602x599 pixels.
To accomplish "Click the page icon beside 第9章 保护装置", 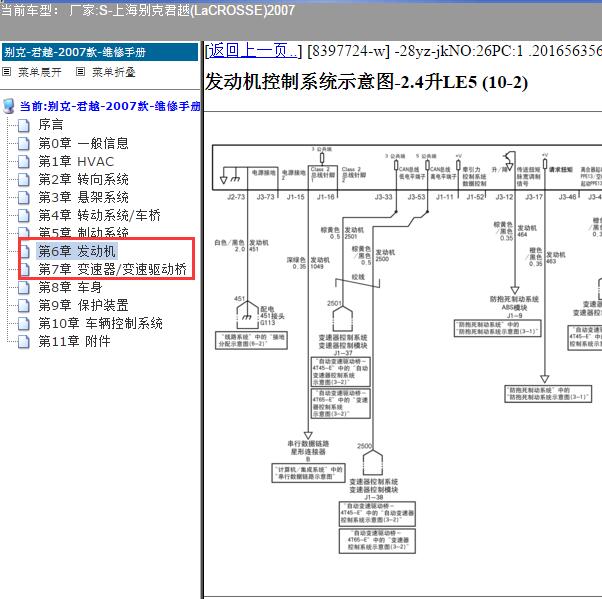I will coord(24,306).
